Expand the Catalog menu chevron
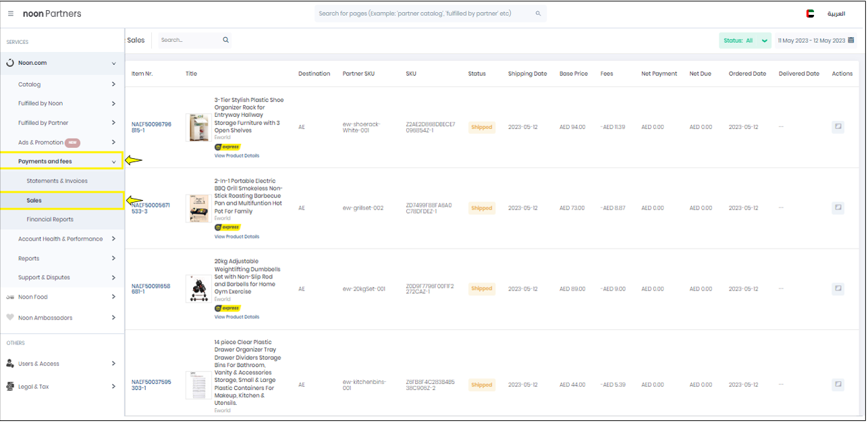Viewport: 868px width, 423px height. (113, 84)
